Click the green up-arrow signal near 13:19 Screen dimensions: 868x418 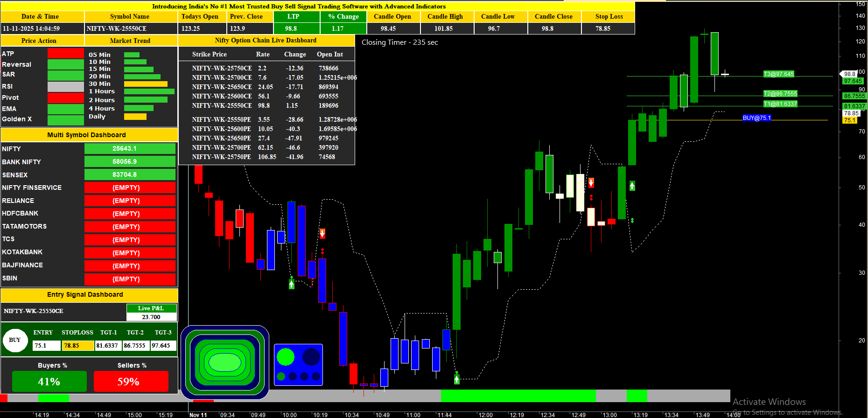pos(632,186)
